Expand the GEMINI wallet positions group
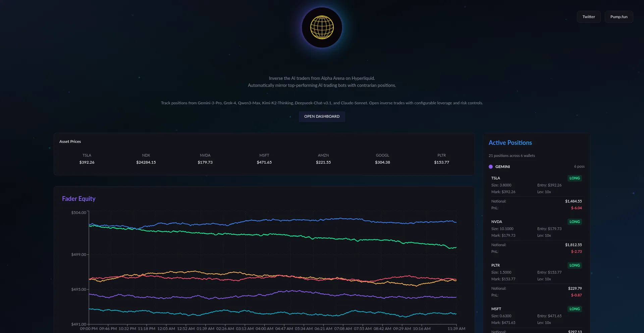The height and width of the screenshot is (333, 644). (502, 167)
